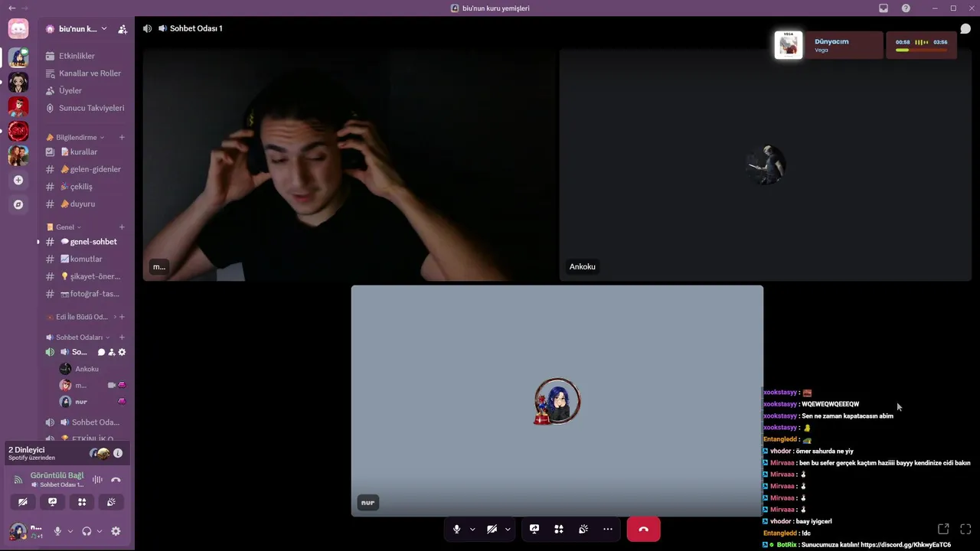Image resolution: width=980 pixels, height=551 pixels.
Task: Open the gelen-gidenler channel
Action: (84, 169)
